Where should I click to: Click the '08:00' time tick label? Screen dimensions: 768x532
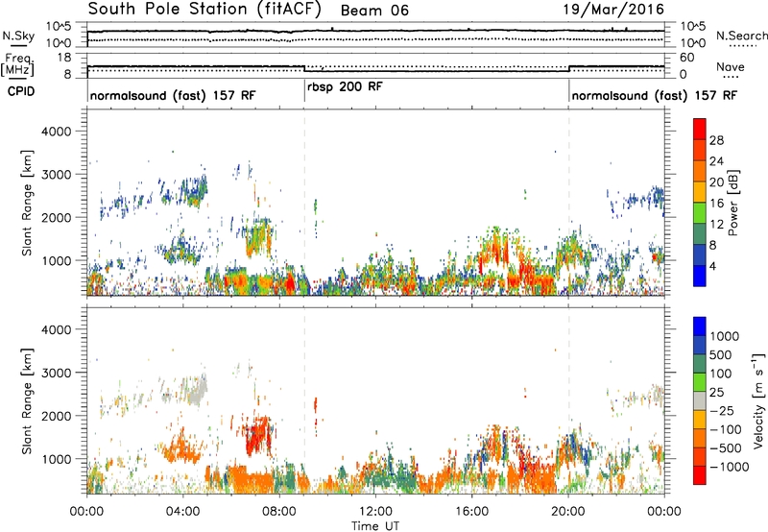coord(279,512)
